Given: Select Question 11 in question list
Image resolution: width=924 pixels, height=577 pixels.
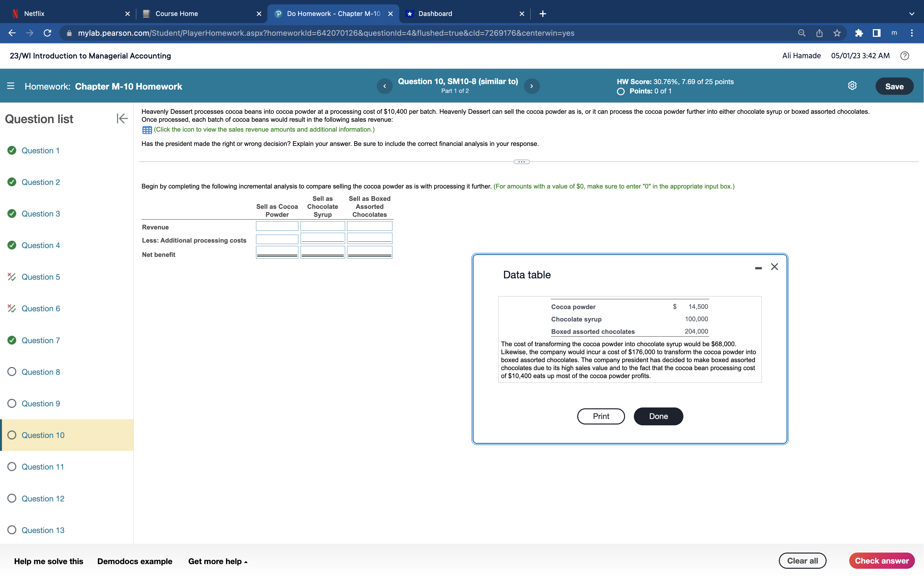Looking at the screenshot, I should pos(42,467).
